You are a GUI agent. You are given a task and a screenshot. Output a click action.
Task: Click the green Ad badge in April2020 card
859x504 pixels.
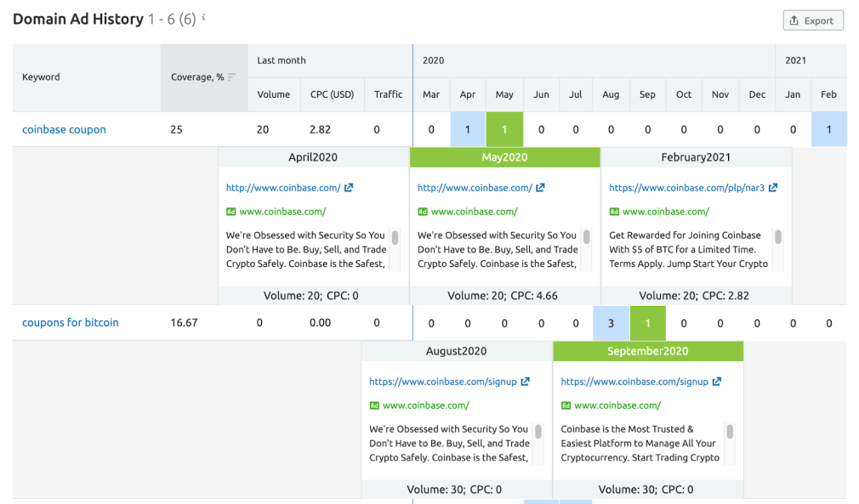(x=230, y=212)
